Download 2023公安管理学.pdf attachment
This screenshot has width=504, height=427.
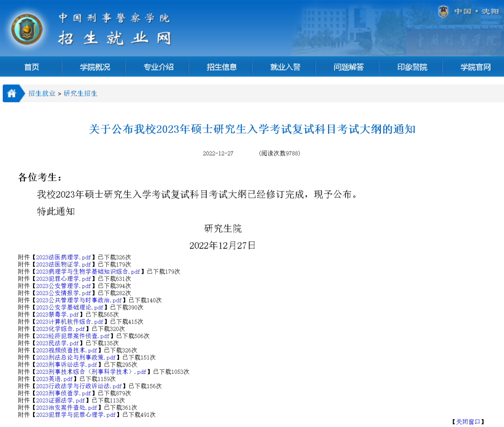[63, 286]
